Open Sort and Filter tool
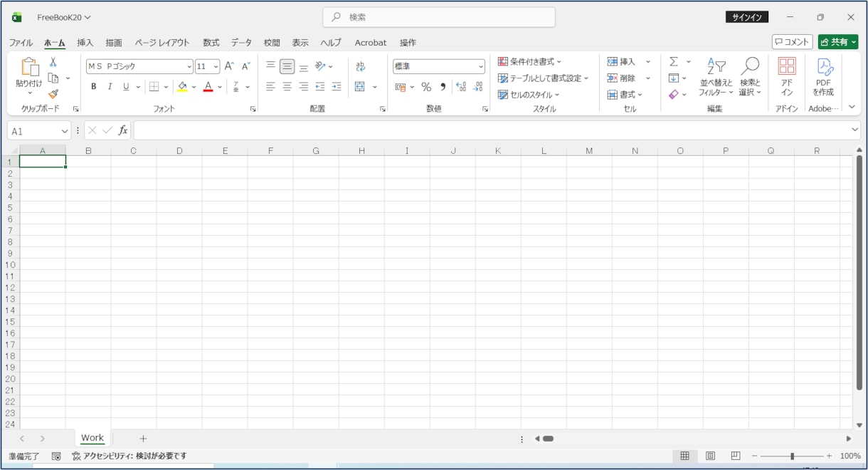Screen dimensions: 868x470 pyautogui.click(x=715, y=78)
